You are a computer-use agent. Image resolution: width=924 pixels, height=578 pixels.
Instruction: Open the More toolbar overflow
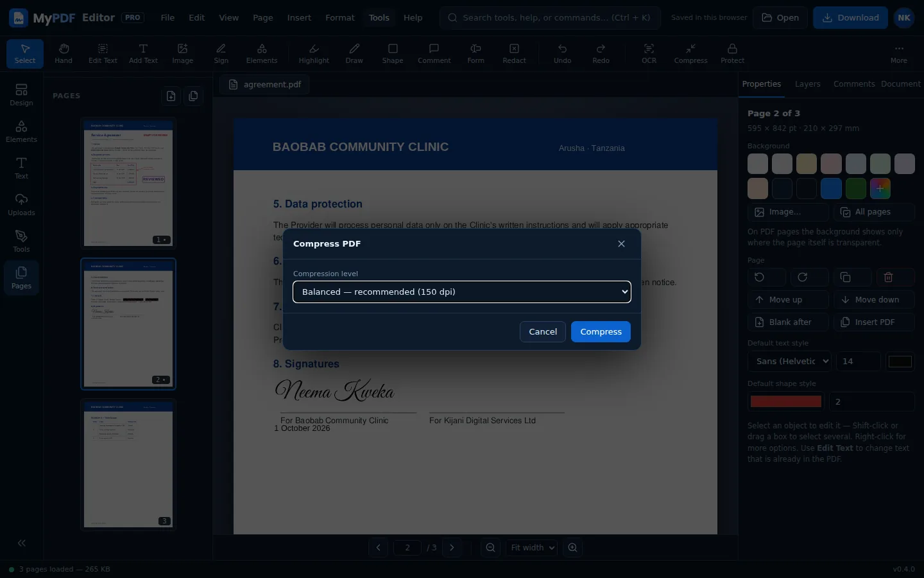tap(899, 53)
